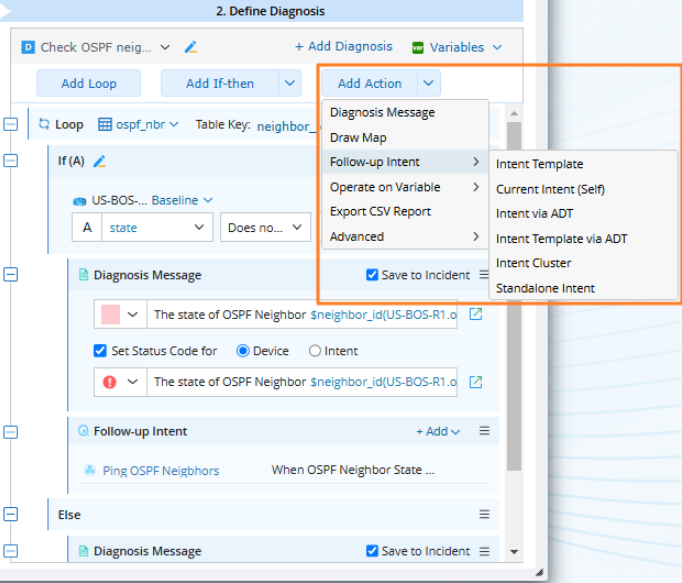Click the Add If-then button

tap(220, 83)
